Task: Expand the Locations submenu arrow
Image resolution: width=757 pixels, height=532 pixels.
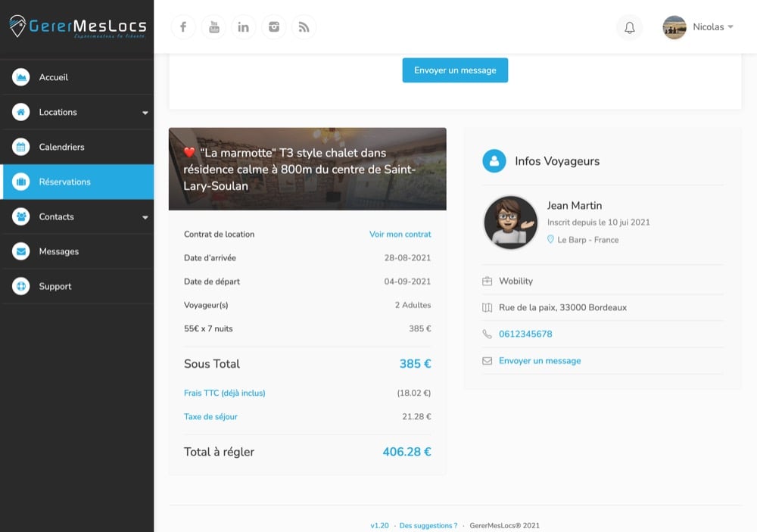Action: (145, 113)
